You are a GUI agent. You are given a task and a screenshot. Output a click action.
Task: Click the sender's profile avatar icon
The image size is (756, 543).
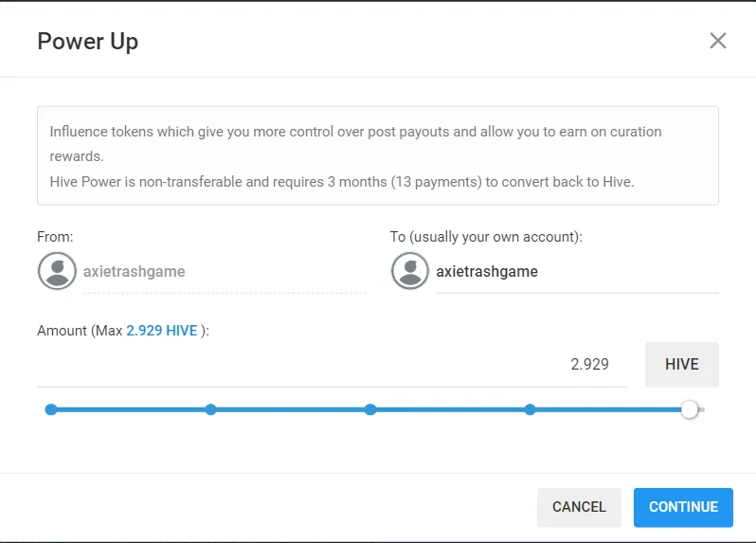coord(57,271)
